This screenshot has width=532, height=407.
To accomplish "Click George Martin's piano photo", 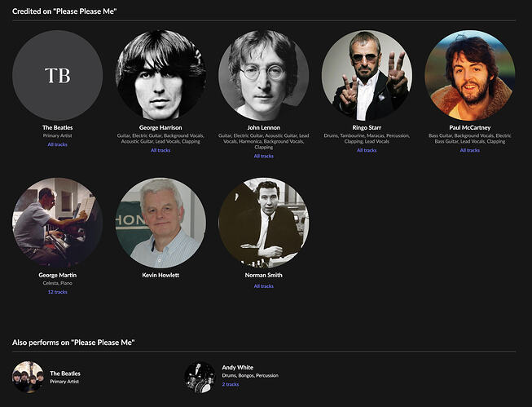I will [57, 223].
